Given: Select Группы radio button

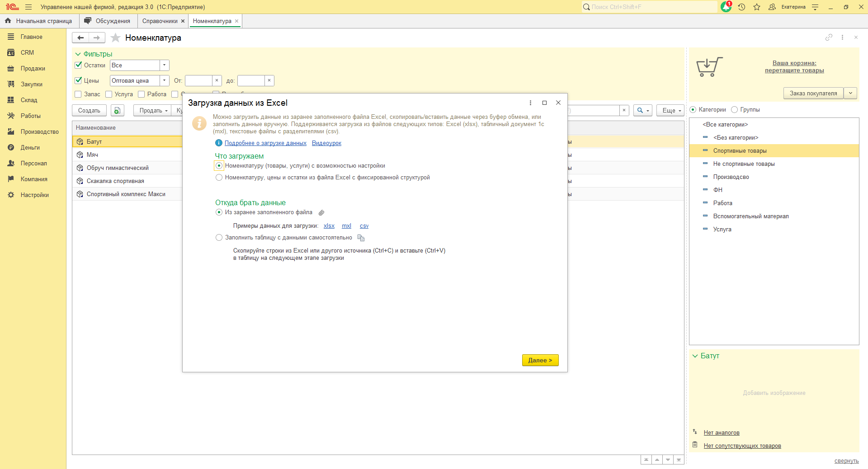Looking at the screenshot, I should pyautogui.click(x=735, y=110).
